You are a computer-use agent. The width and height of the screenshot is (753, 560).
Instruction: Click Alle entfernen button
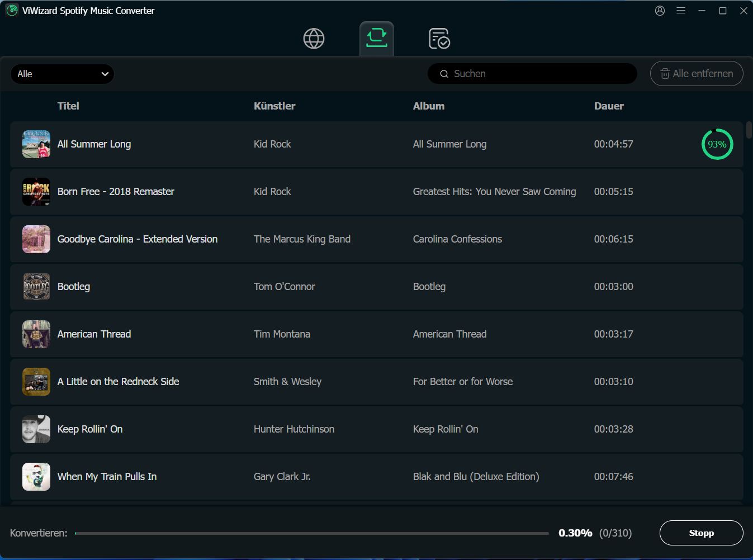click(697, 74)
